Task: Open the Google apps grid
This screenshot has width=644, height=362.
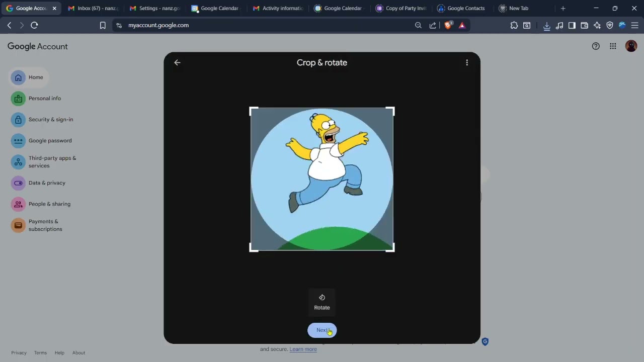Action: (613, 46)
